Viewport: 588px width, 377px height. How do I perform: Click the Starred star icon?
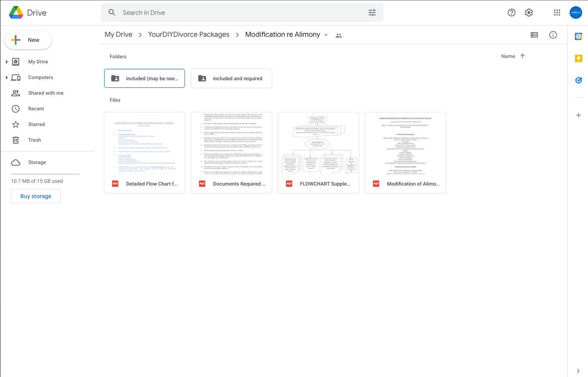point(16,124)
